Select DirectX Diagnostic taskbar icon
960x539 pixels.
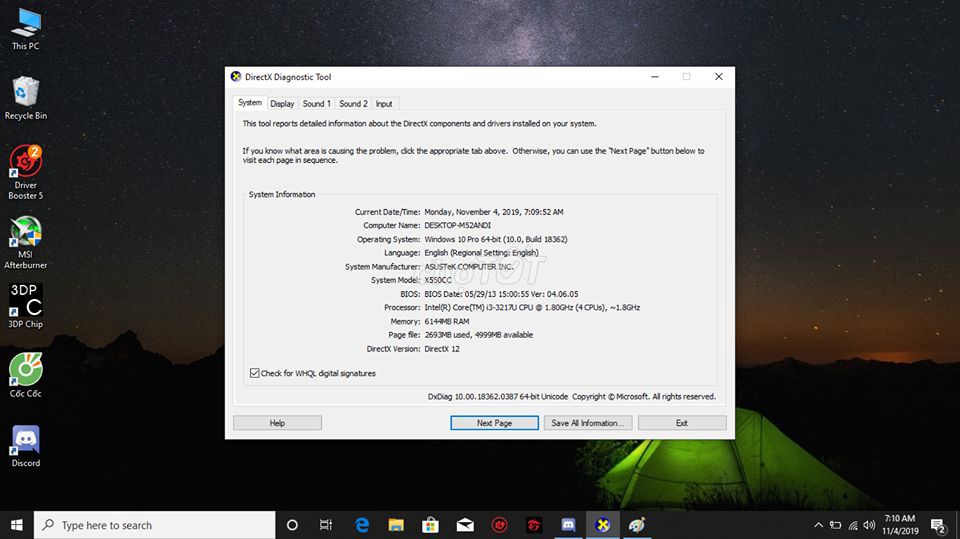(x=603, y=525)
